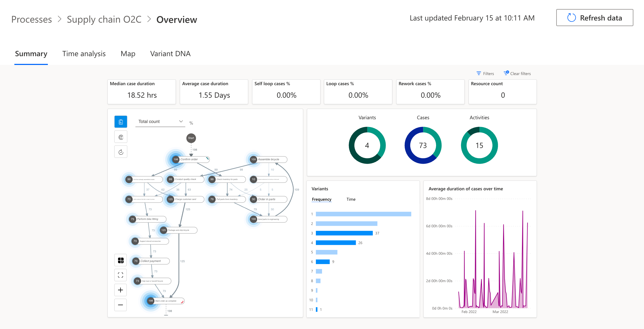The width and height of the screenshot is (644, 329).
Task: Switch Variants chart to Frequency
Action: pyautogui.click(x=321, y=199)
